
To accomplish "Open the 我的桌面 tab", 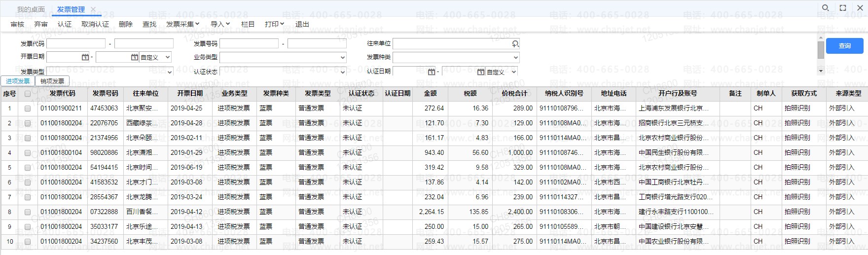I will (31, 9).
